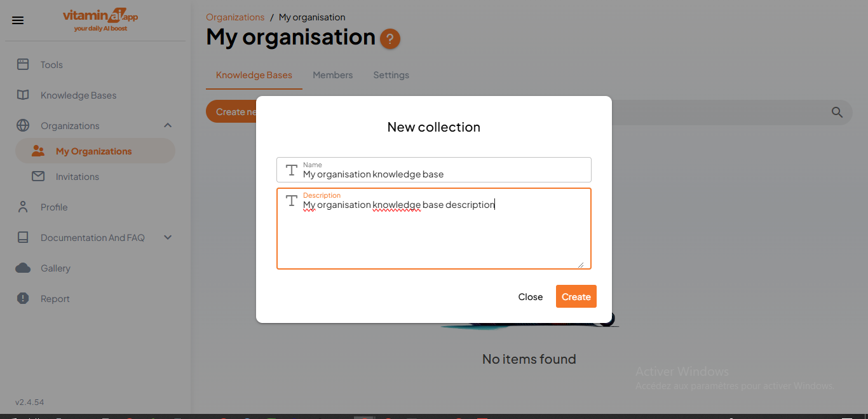Open help via the orange question mark
868x419 pixels.
click(390, 39)
